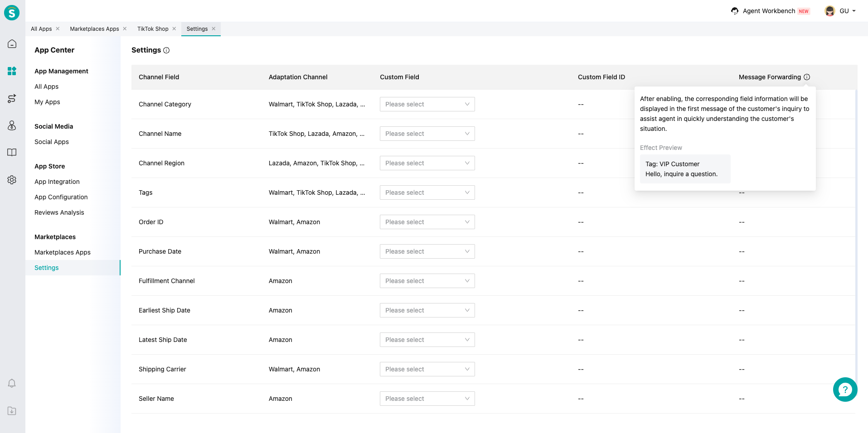Image resolution: width=868 pixels, height=433 pixels.
Task: Open App Integration menu item
Action: (57, 182)
